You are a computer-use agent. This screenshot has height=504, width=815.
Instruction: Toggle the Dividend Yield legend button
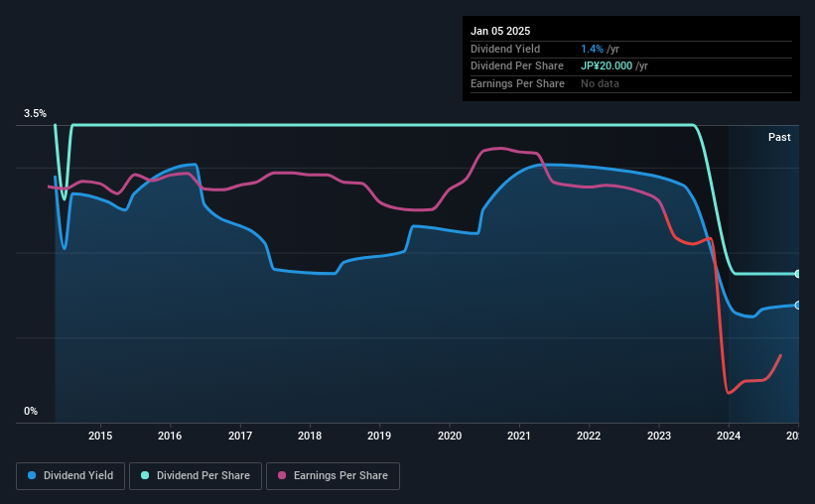tap(70, 476)
